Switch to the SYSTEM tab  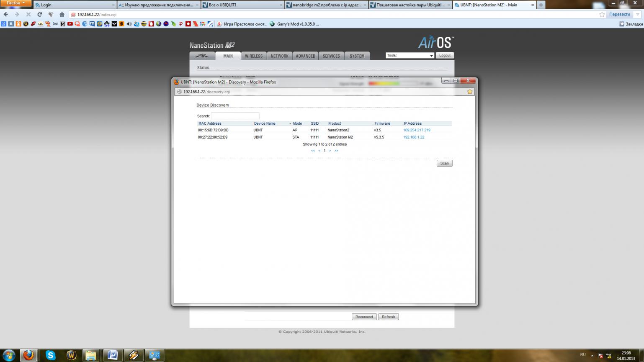coord(357,56)
